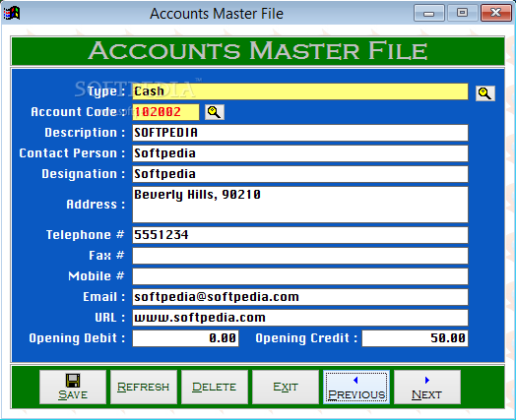Edit the Designation field
516x420 pixels.
click(300, 174)
